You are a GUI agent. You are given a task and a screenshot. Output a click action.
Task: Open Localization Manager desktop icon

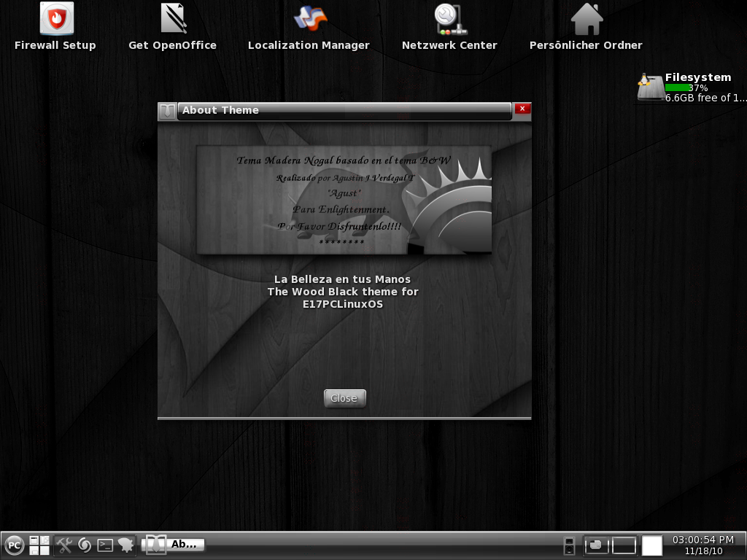[309, 20]
